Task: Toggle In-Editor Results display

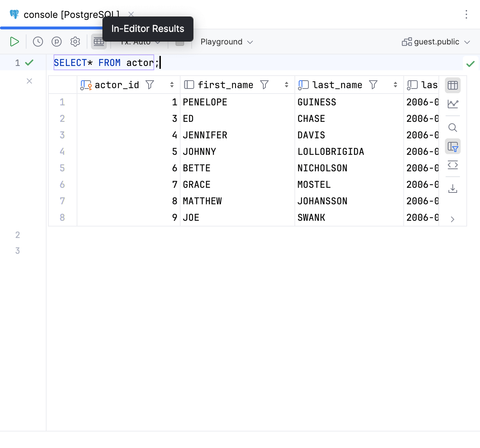Action: click(x=99, y=42)
